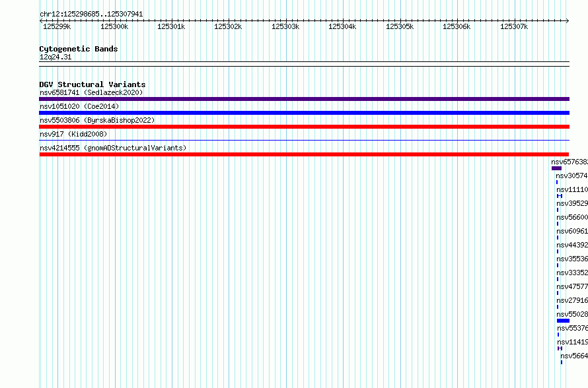Click the nsv657638 variant label
The height and width of the screenshot is (388, 588).
570,162
